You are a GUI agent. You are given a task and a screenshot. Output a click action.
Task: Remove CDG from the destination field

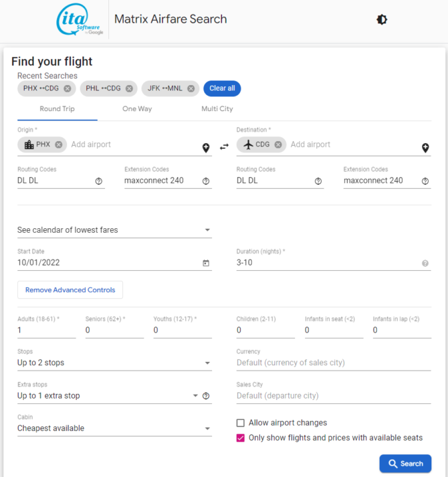pyautogui.click(x=278, y=145)
